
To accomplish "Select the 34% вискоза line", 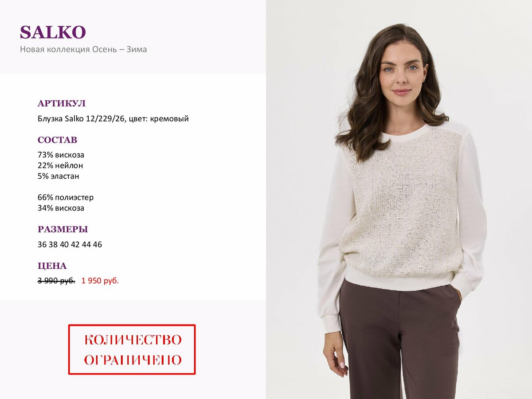I will click(61, 208).
